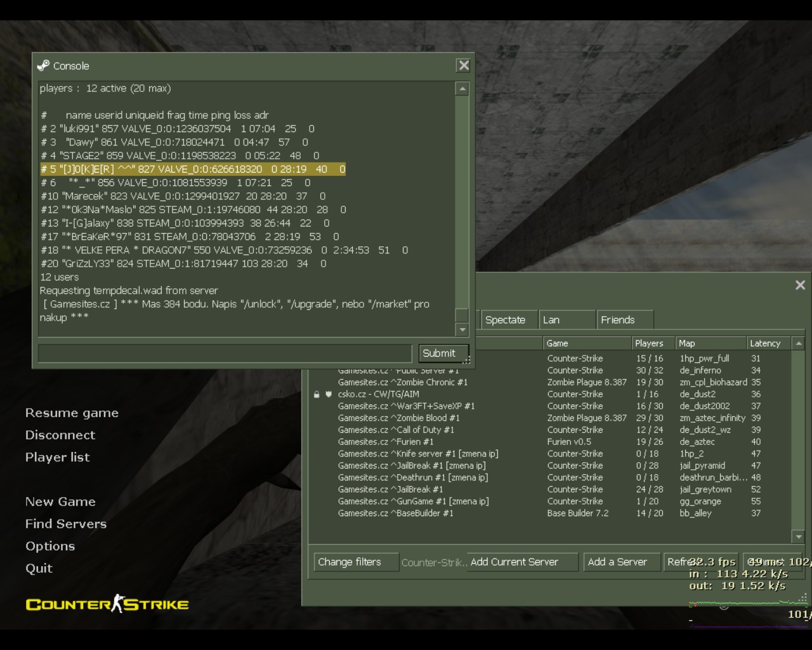This screenshot has height=650, width=812.
Task: Click console line for player "Dawy"
Action: [174, 142]
